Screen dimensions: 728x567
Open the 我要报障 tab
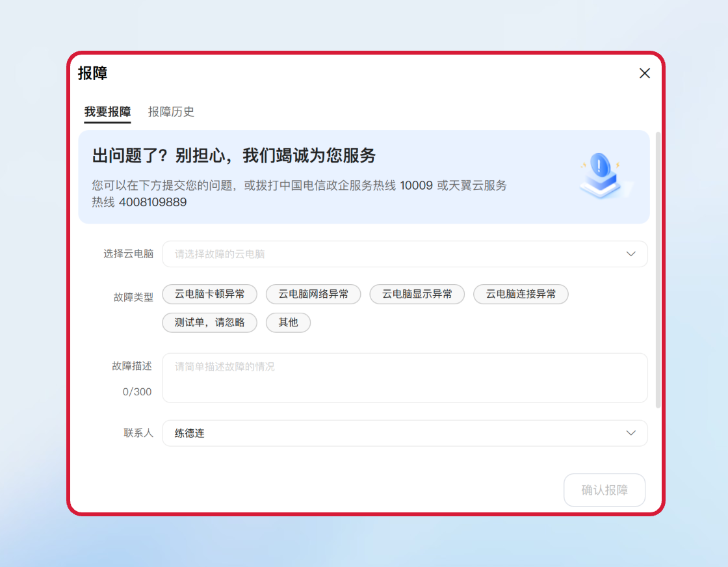107,112
